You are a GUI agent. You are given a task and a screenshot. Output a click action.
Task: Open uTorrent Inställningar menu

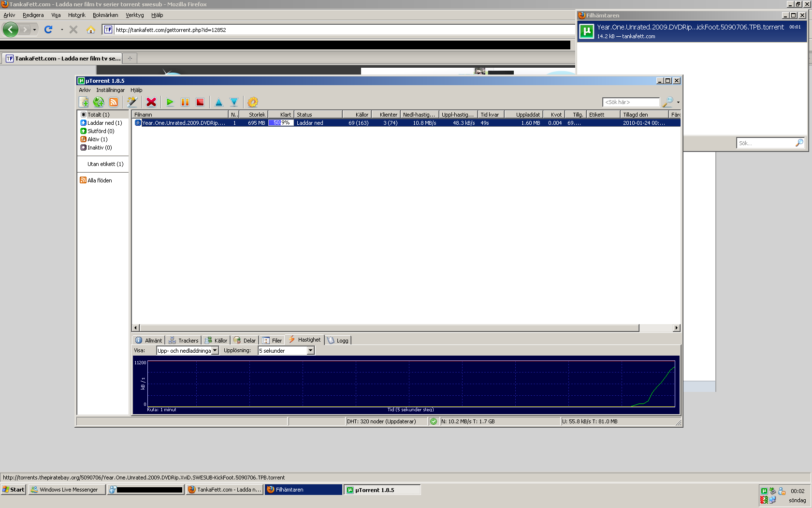pos(110,90)
